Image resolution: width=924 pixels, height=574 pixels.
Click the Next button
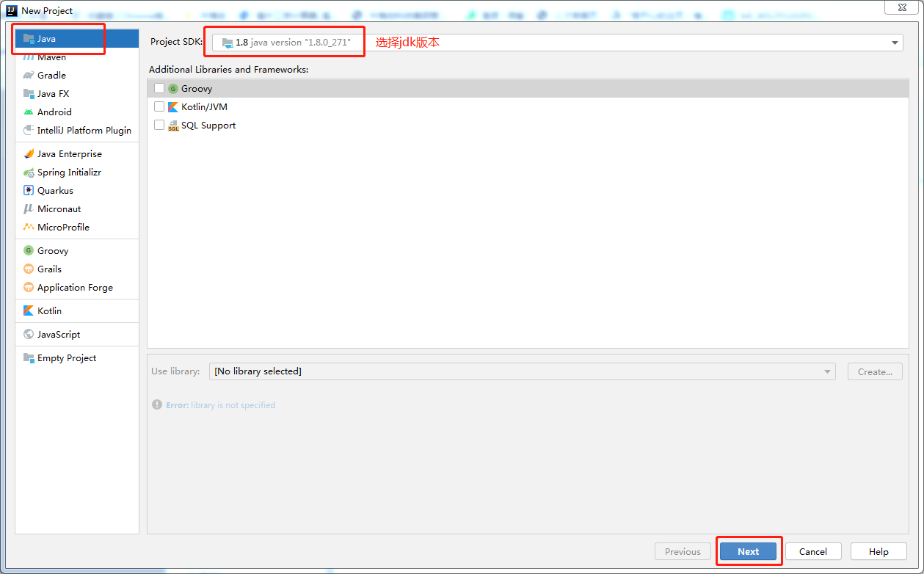(749, 551)
